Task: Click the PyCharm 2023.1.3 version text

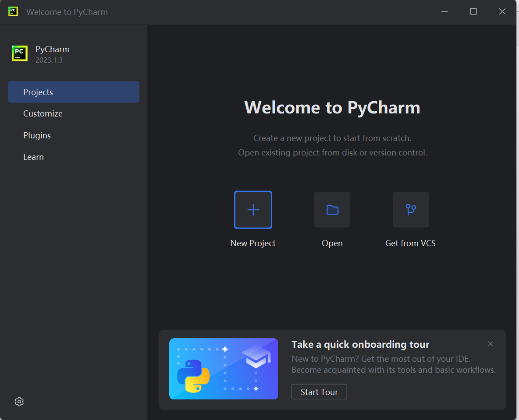Action: (x=49, y=60)
